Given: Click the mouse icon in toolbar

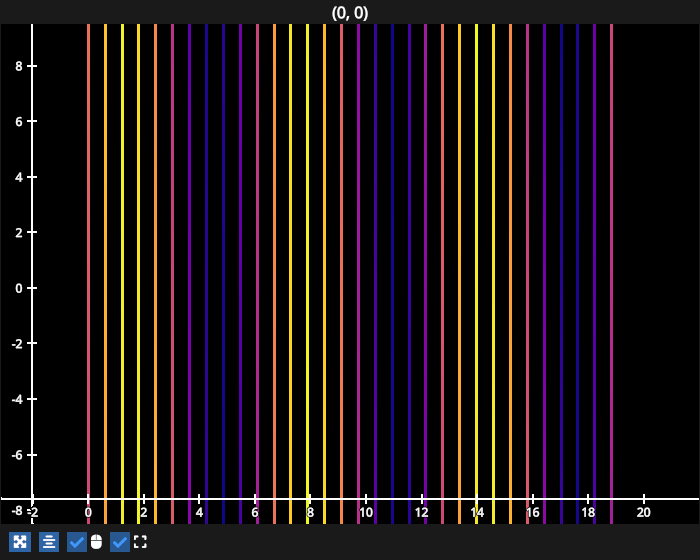Looking at the screenshot, I should [96, 542].
